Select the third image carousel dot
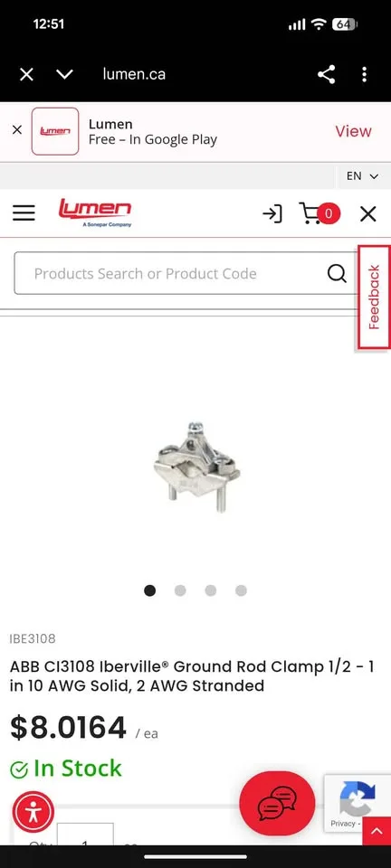The image size is (391, 868). tap(211, 590)
